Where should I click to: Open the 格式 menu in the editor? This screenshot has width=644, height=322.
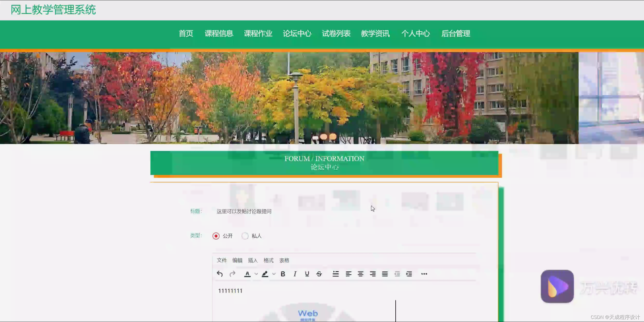click(x=268, y=260)
